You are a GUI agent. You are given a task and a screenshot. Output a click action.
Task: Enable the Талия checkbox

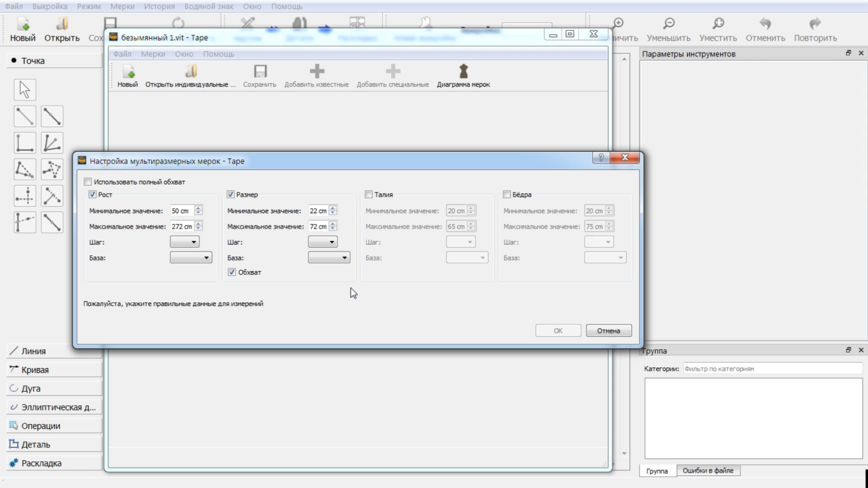(368, 195)
